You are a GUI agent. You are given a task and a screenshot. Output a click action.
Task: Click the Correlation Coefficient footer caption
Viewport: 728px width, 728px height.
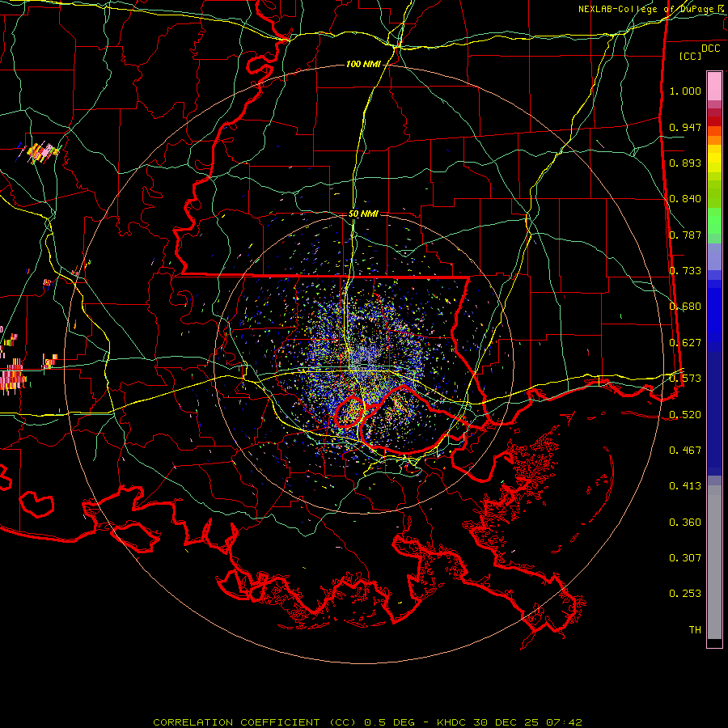coord(367,722)
